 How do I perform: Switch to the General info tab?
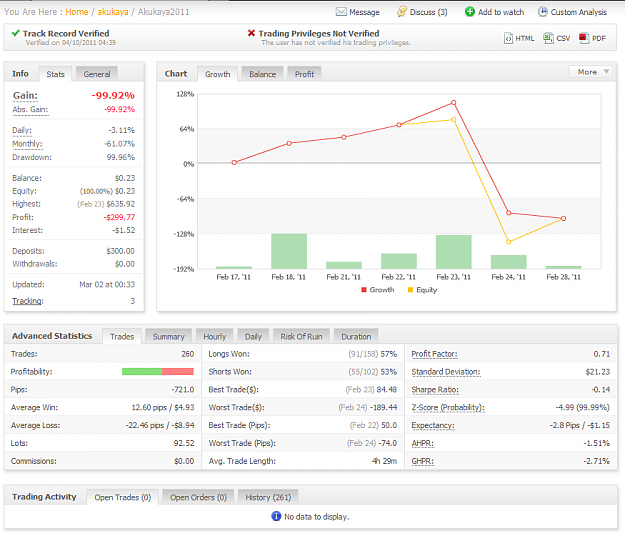(x=97, y=74)
